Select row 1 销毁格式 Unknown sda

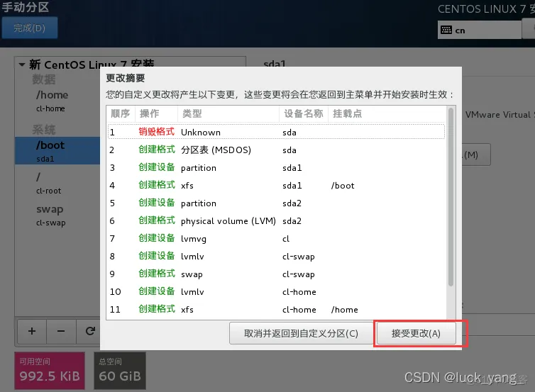[275, 132]
